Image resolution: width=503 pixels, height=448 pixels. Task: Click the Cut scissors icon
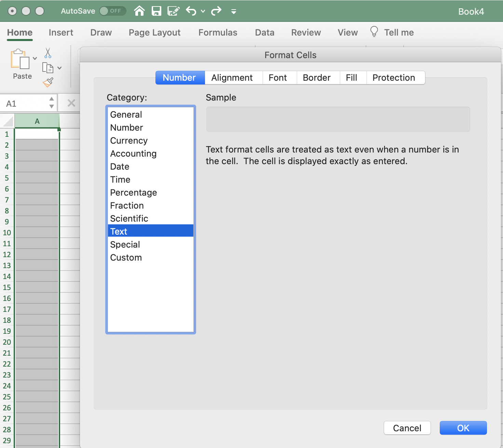coord(48,53)
